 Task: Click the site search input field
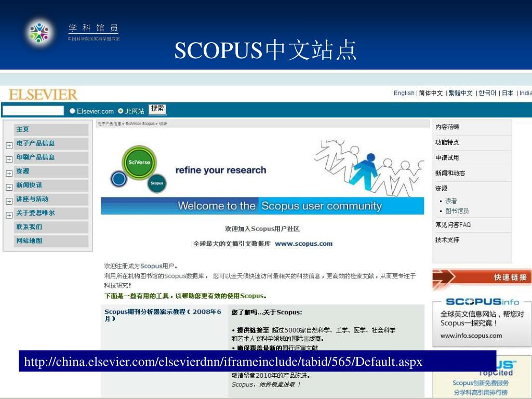(x=33, y=111)
